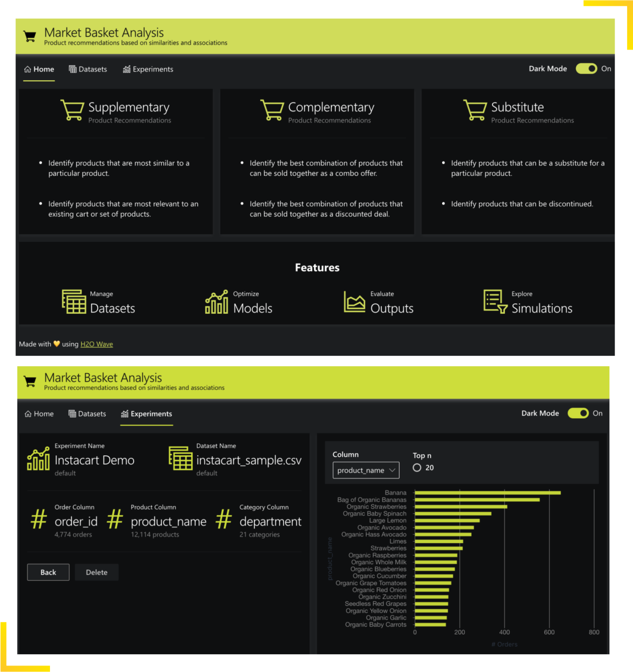Switch to the Datasets tab beside the active Home tab
Image resolution: width=633 pixels, height=672 pixels.
(x=88, y=69)
